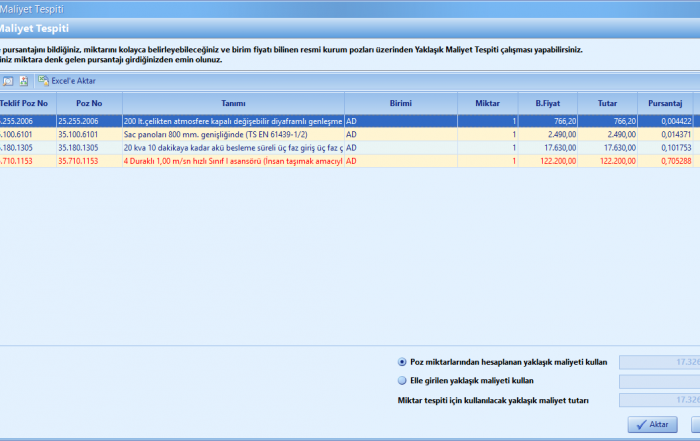Image resolution: width=700 pixels, height=441 pixels.
Task: Click the 122.200,00 B.Fiyat cell
Action: click(x=548, y=160)
